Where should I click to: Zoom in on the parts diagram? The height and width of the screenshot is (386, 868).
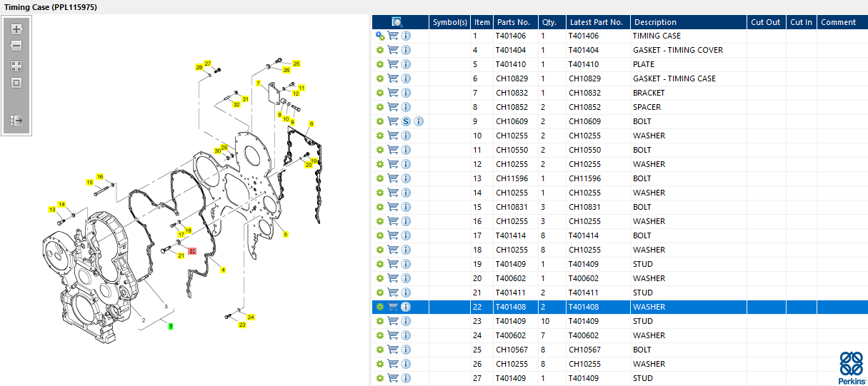click(x=16, y=30)
